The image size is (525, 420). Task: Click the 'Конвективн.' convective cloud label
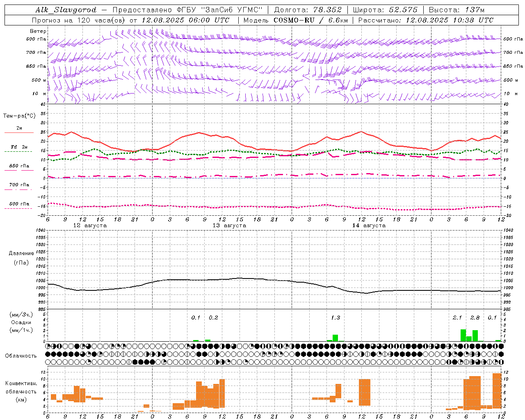click(21, 383)
